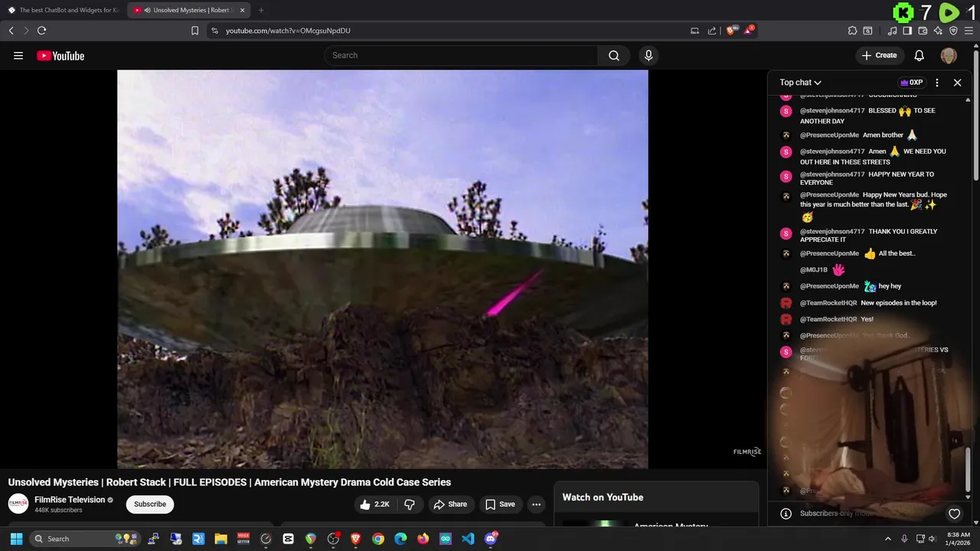Click the video player area
980x551 pixels.
pyautogui.click(x=383, y=269)
